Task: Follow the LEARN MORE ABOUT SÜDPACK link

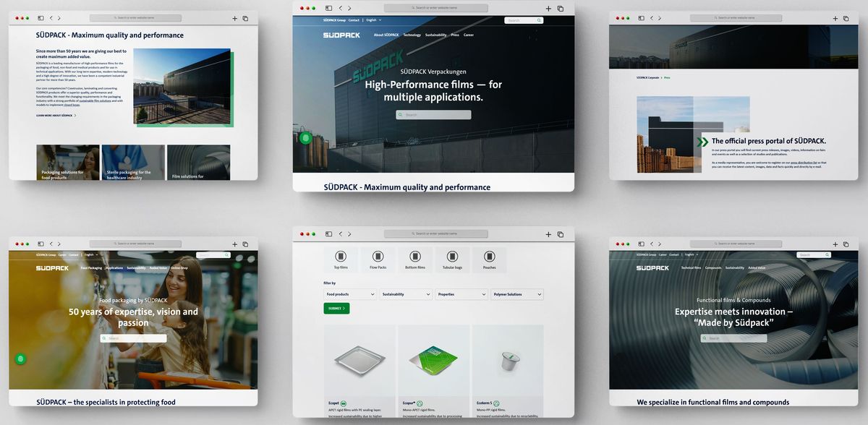Action: (56, 115)
